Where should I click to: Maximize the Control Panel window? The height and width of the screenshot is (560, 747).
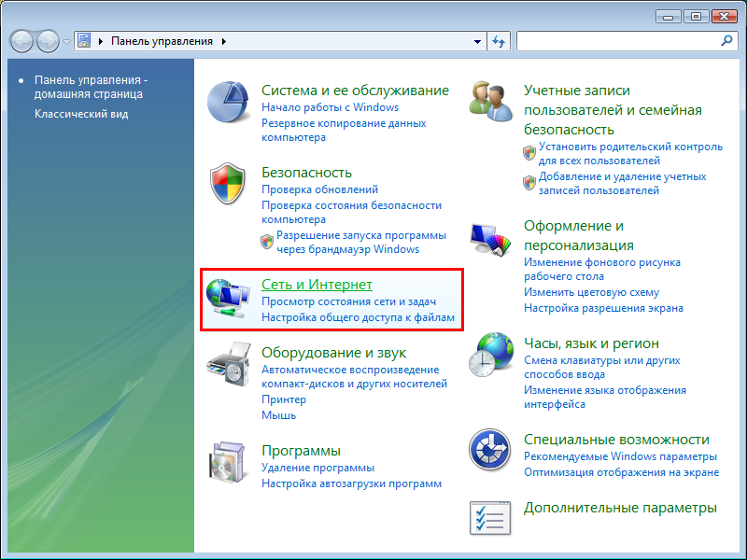[x=696, y=17]
